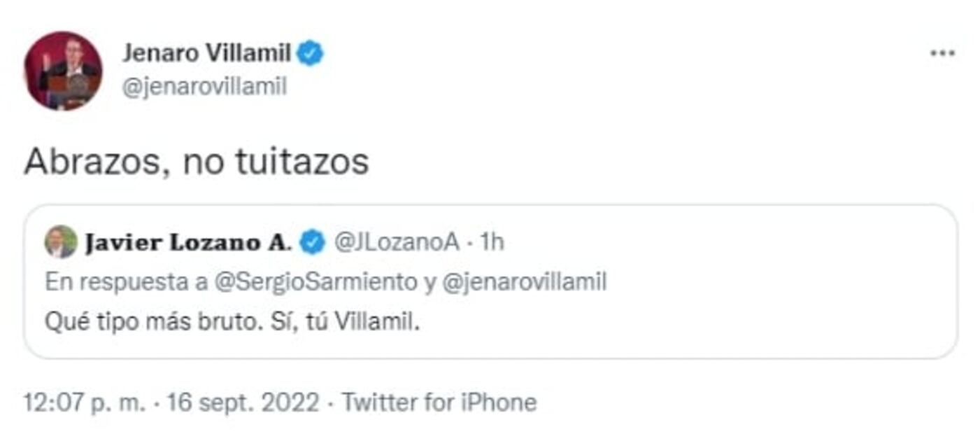Click the Jenaro Villamil display name

pos(206,52)
